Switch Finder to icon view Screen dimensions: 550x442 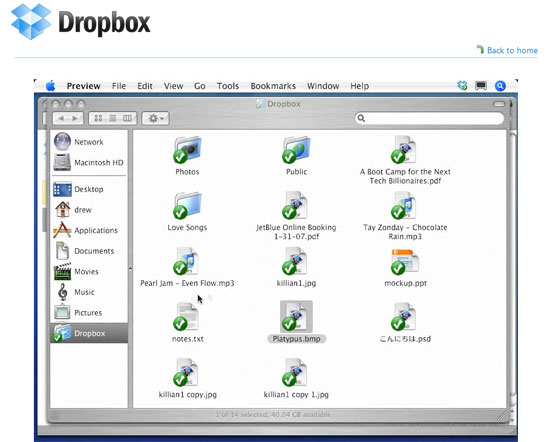coord(98,118)
